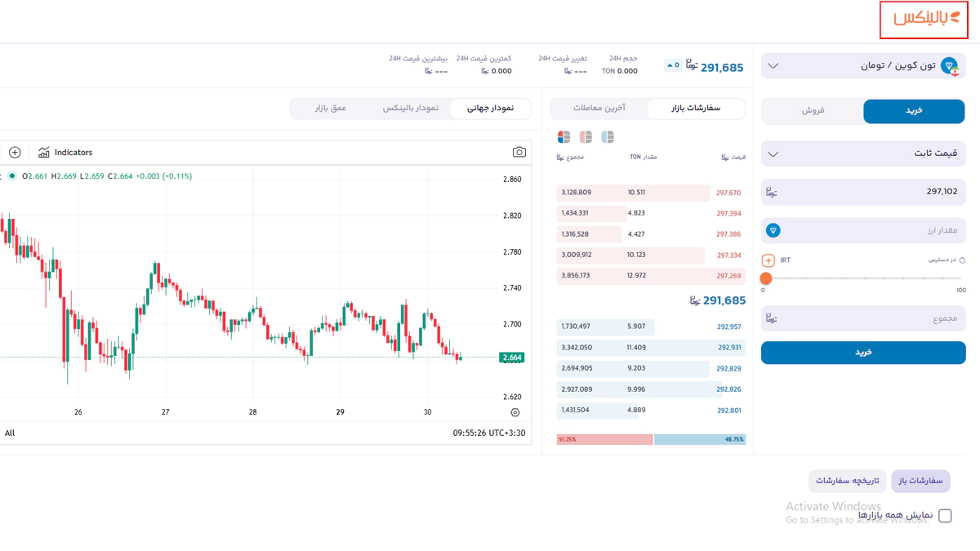
Task: Switch to the فروش (sell) toggle
Action: pos(812,110)
